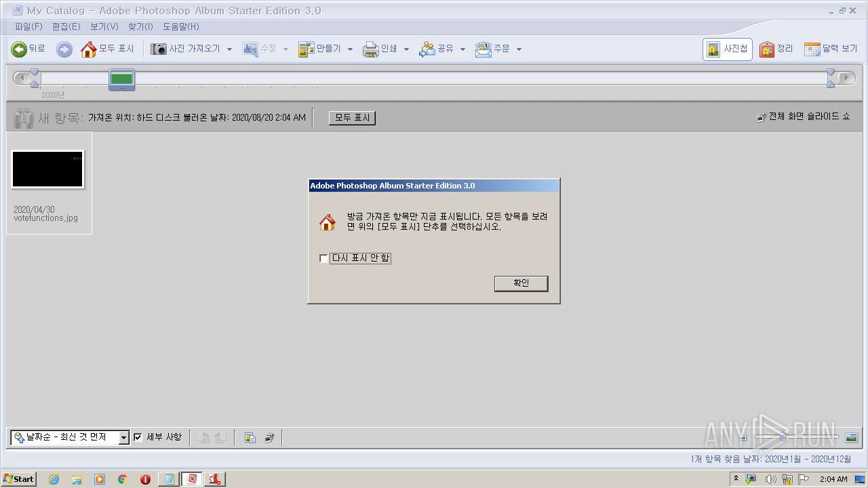
Task: Click the 만들기 create icon
Action: [307, 49]
